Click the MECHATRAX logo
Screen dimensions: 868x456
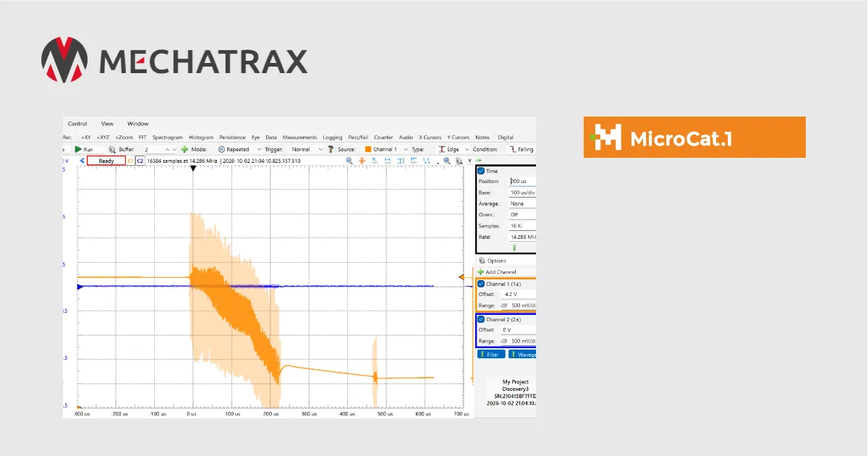pyautogui.click(x=174, y=59)
